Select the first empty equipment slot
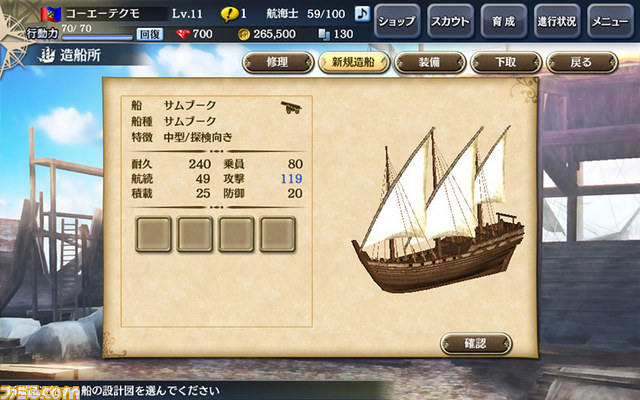 (153, 234)
